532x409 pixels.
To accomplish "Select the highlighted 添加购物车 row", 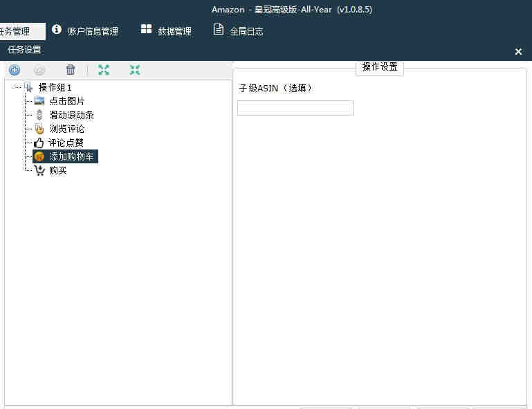I will pyautogui.click(x=65, y=156).
